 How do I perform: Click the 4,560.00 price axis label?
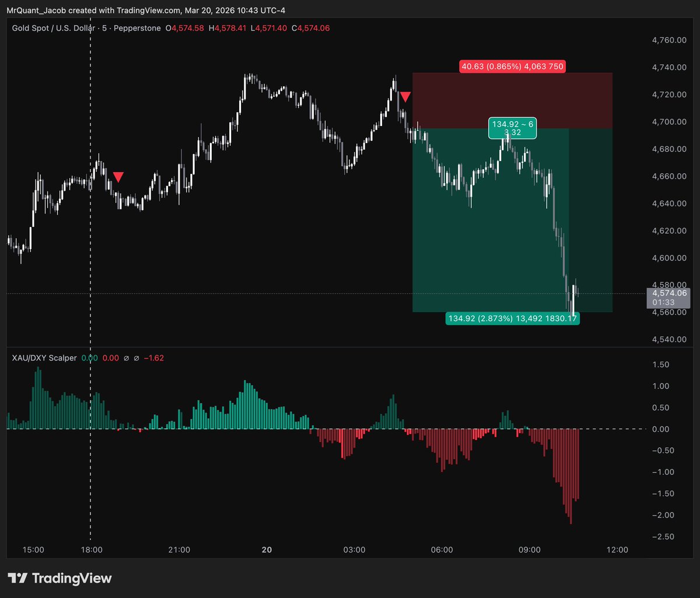pyautogui.click(x=668, y=312)
